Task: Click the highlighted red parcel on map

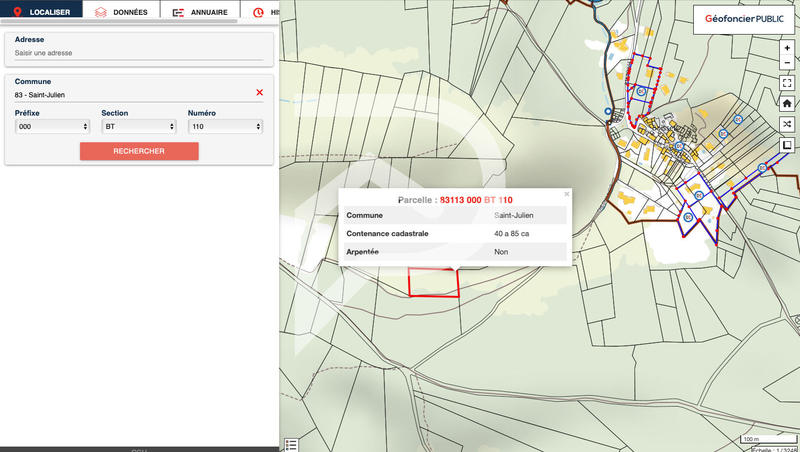Action: (434, 283)
